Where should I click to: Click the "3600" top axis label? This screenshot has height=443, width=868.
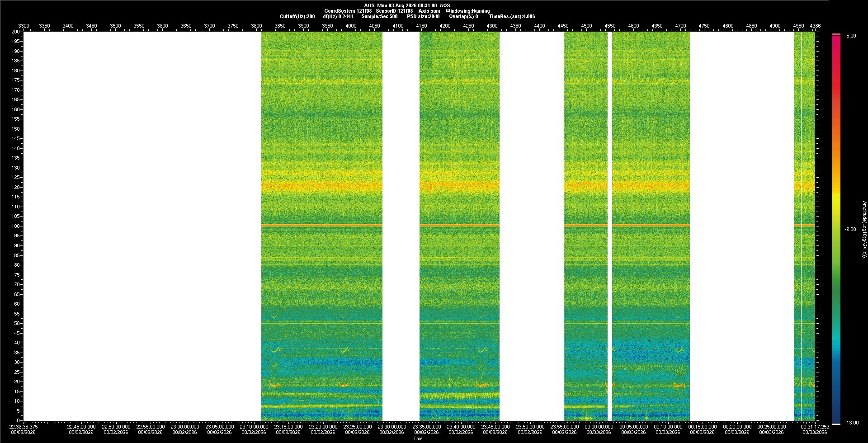(162, 26)
